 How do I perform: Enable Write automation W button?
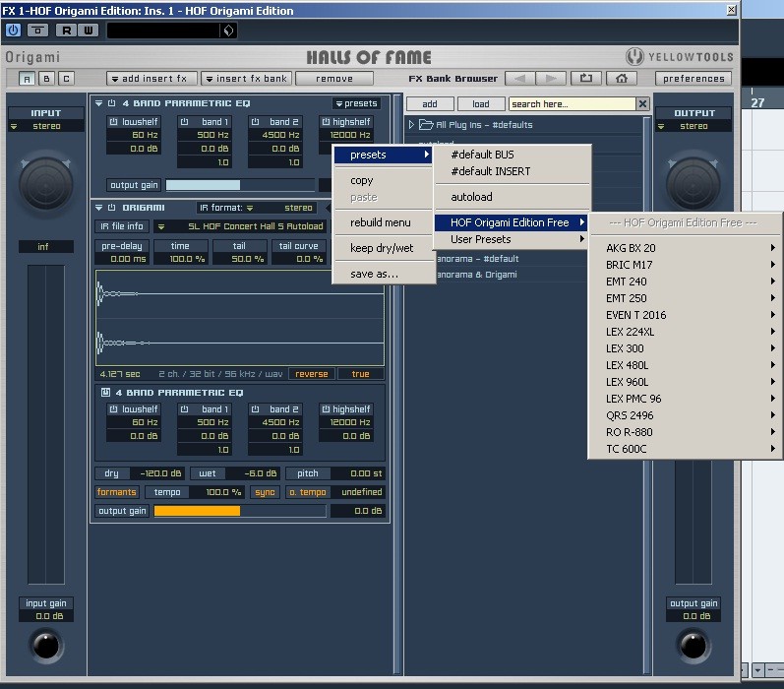click(88, 31)
